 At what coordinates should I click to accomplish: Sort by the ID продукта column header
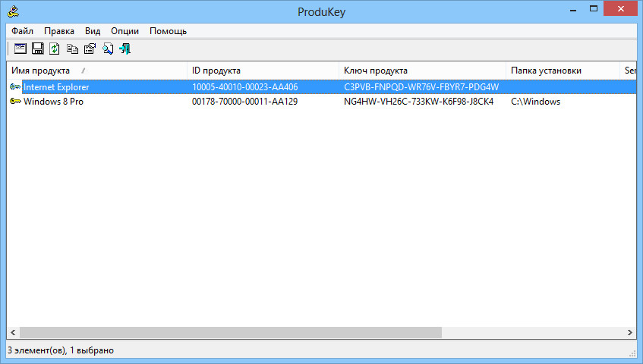point(263,71)
